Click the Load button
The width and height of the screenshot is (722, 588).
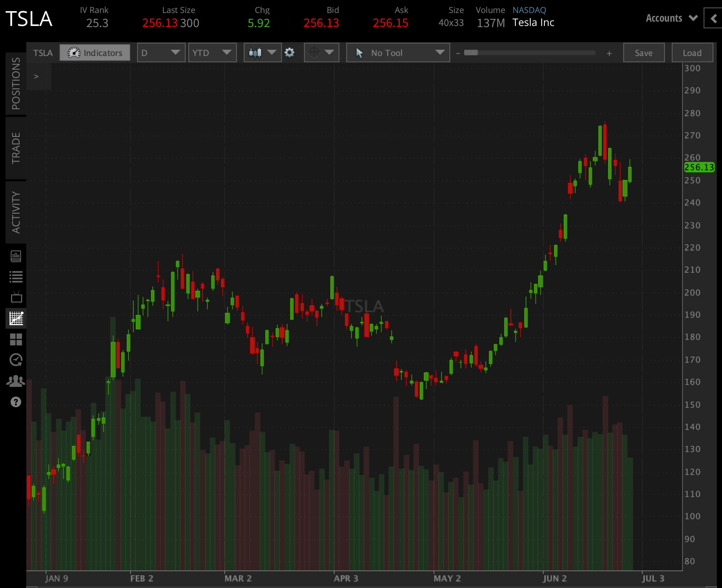click(x=692, y=53)
